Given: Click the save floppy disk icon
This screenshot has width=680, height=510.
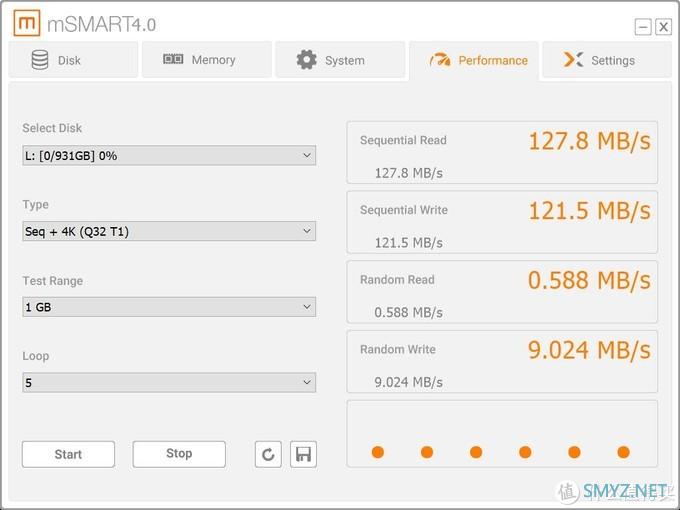Looking at the screenshot, I should pos(303,454).
